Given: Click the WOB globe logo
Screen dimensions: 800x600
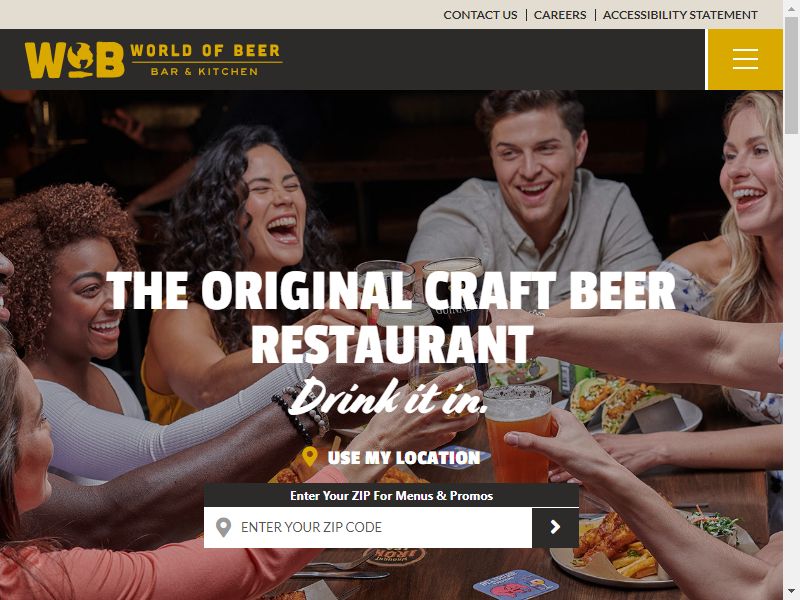Looking at the screenshot, I should point(74,60).
